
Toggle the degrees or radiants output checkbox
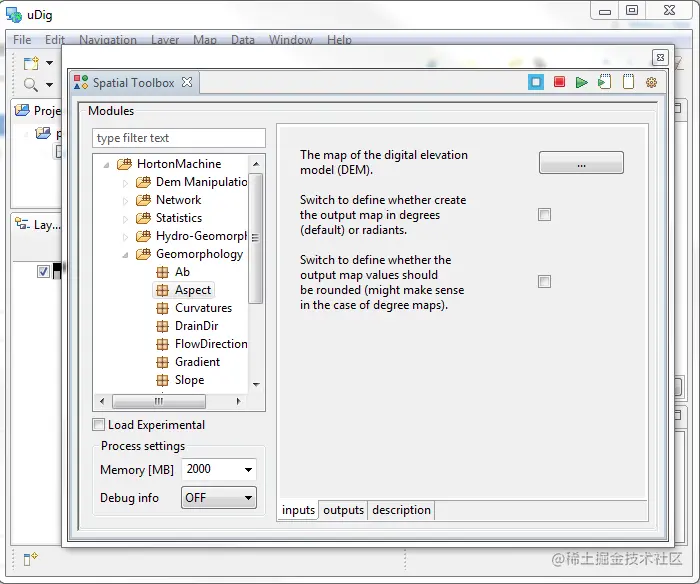(544, 215)
